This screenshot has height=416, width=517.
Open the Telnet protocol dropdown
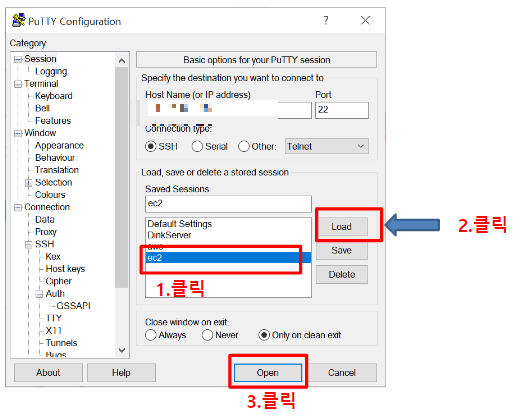pos(327,146)
